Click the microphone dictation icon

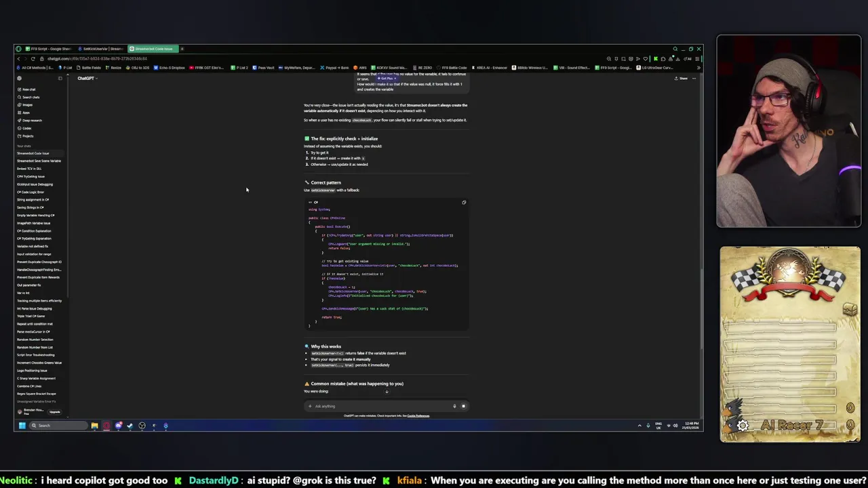[x=454, y=406]
